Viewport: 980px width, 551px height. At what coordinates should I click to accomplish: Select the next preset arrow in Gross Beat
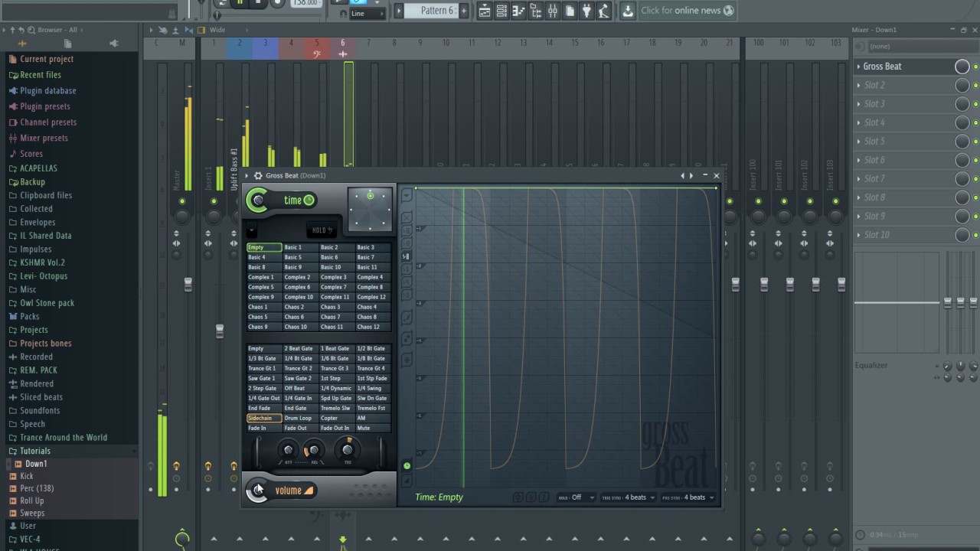click(x=691, y=176)
